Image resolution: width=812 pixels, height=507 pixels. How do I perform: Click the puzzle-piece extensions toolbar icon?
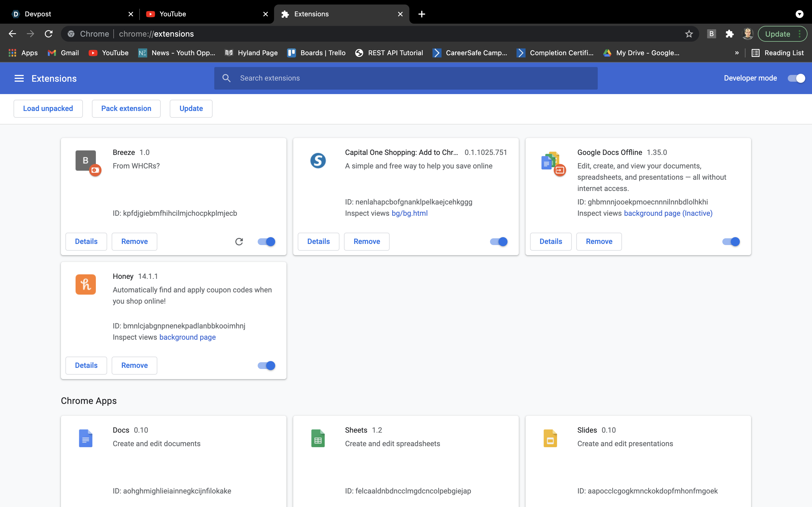click(x=729, y=34)
